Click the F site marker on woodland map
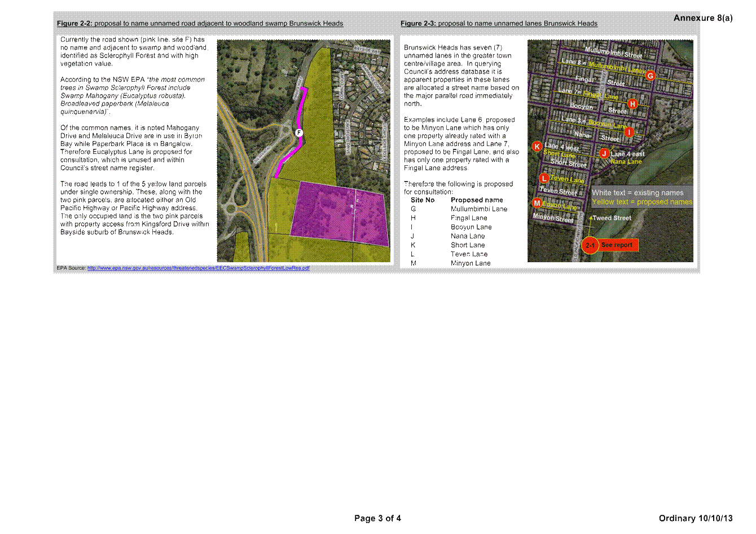 (299, 133)
